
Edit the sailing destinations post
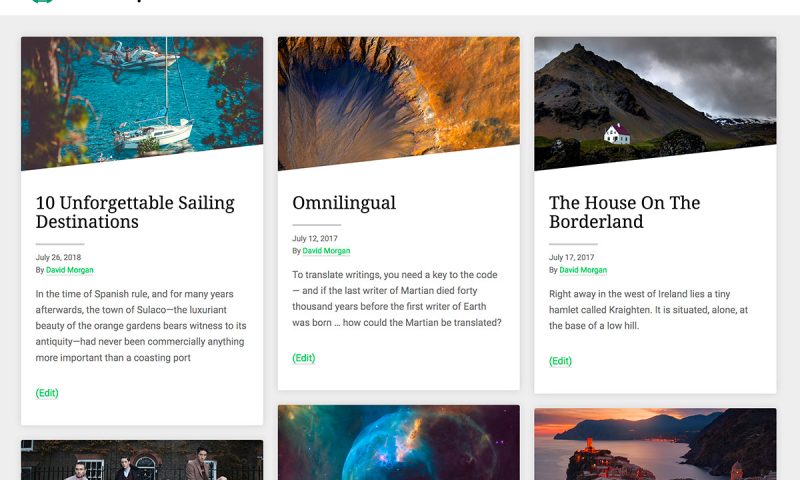pyautogui.click(x=47, y=393)
